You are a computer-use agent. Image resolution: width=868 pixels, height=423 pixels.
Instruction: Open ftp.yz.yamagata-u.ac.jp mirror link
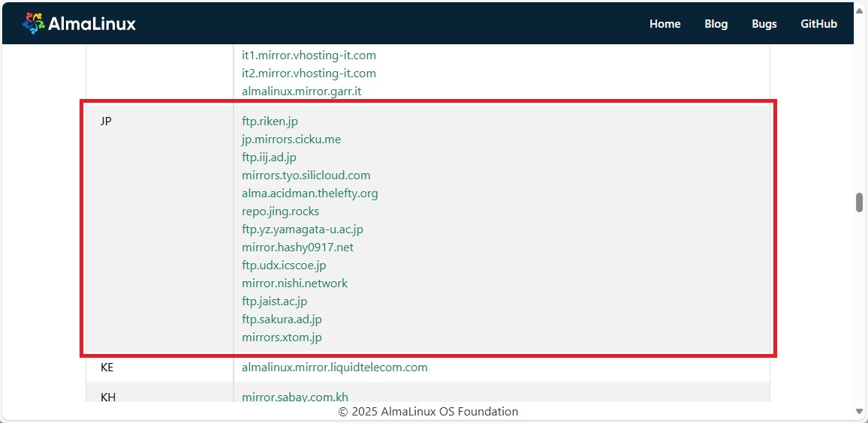tap(303, 229)
